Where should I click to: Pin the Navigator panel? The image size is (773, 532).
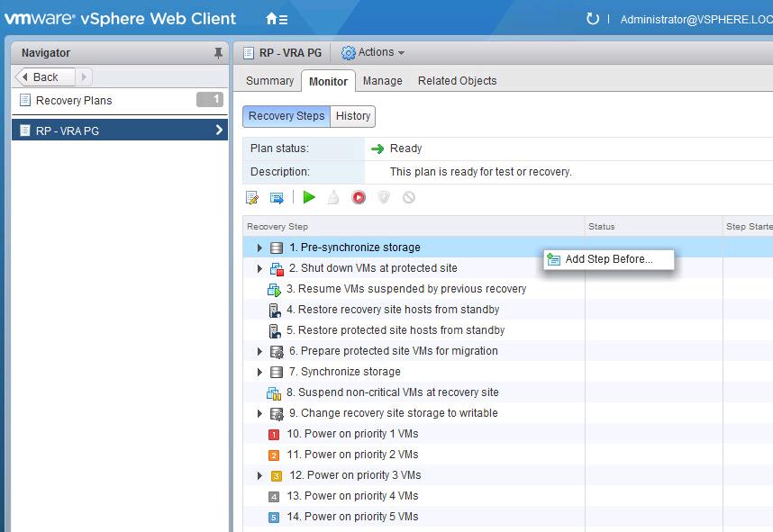coord(218,53)
